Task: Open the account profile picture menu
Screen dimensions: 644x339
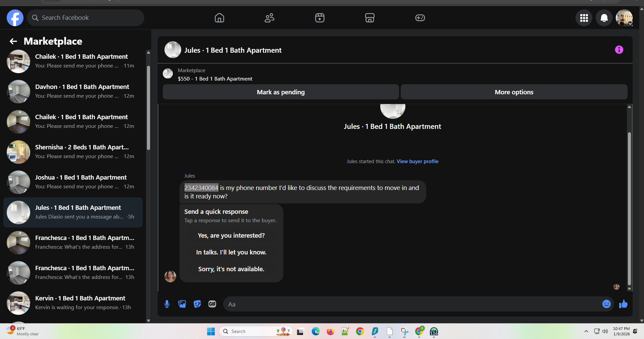Action: pos(624,18)
